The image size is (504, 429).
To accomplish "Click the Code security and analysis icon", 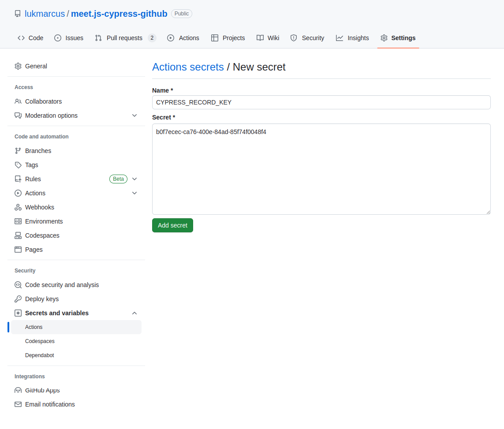I will click(18, 285).
